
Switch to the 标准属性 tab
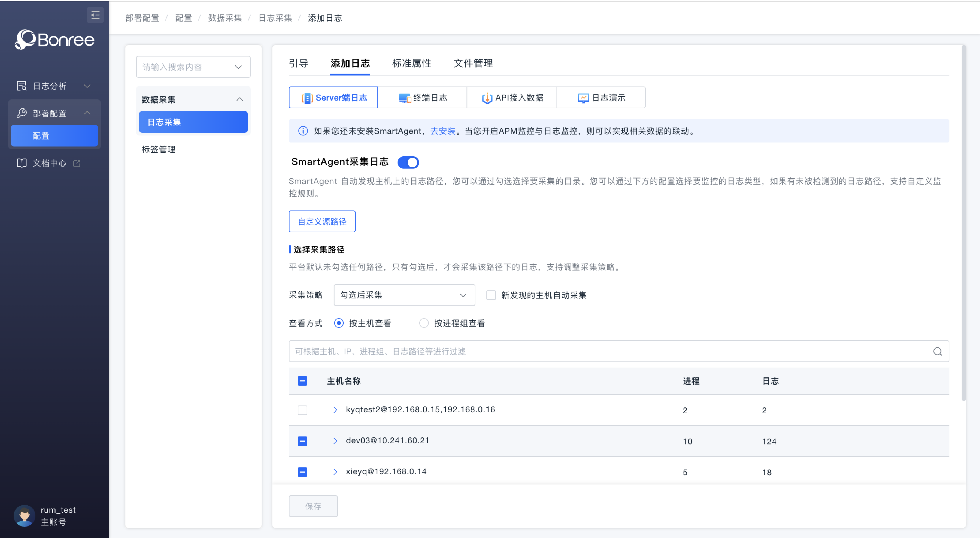click(x=411, y=63)
